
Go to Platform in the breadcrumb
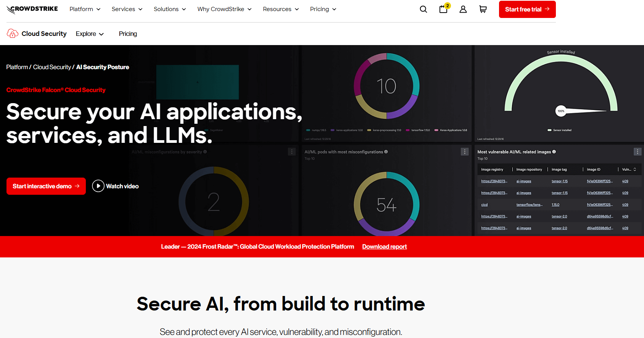point(17,67)
